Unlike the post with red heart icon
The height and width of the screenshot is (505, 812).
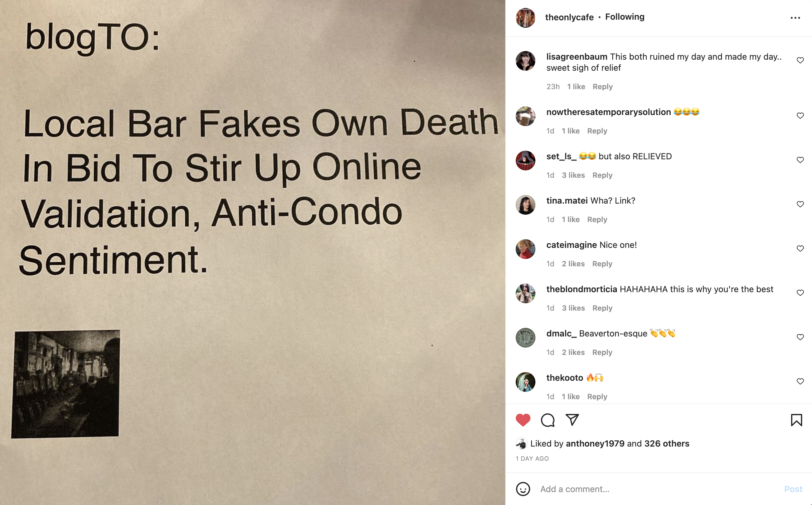[523, 420]
